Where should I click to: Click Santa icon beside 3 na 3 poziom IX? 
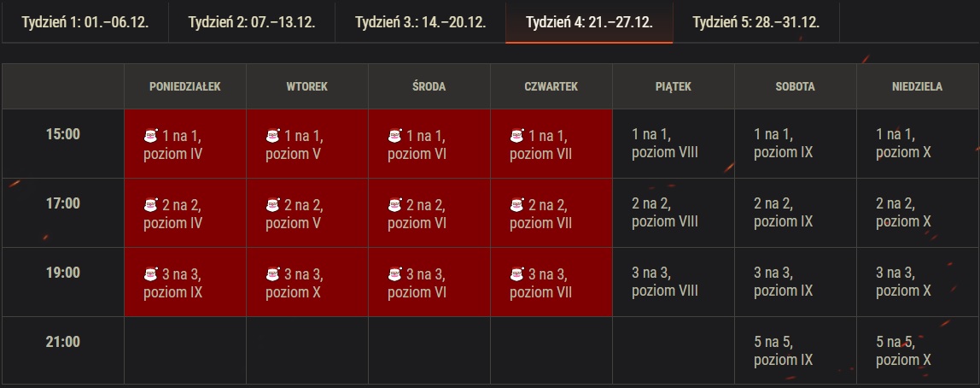(x=150, y=274)
